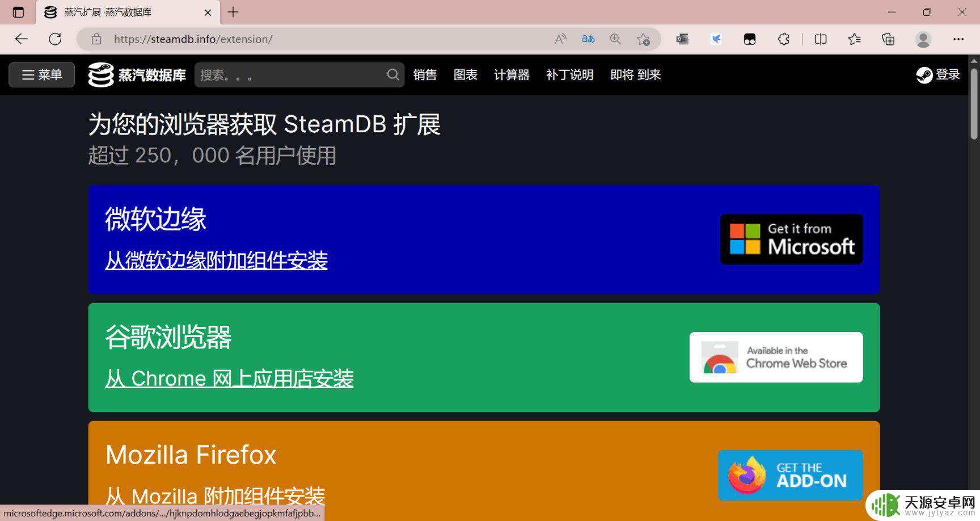Open the browser profile avatar
This screenshot has height=521, width=980.
(x=923, y=39)
